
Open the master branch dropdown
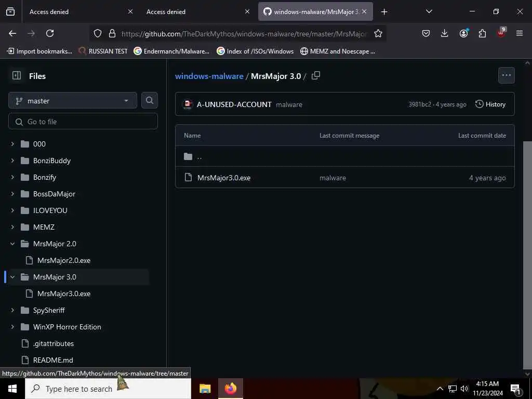[x=73, y=101]
